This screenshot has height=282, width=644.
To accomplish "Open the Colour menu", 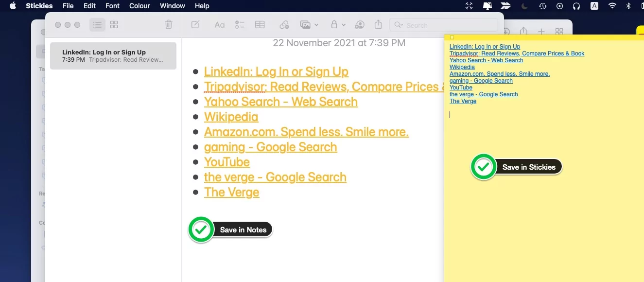I will 140,6.
